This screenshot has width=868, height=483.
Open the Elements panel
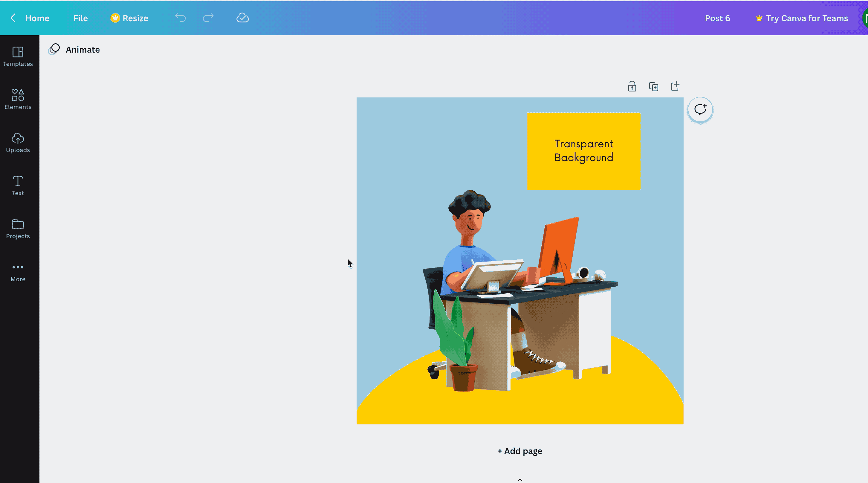pyautogui.click(x=18, y=98)
